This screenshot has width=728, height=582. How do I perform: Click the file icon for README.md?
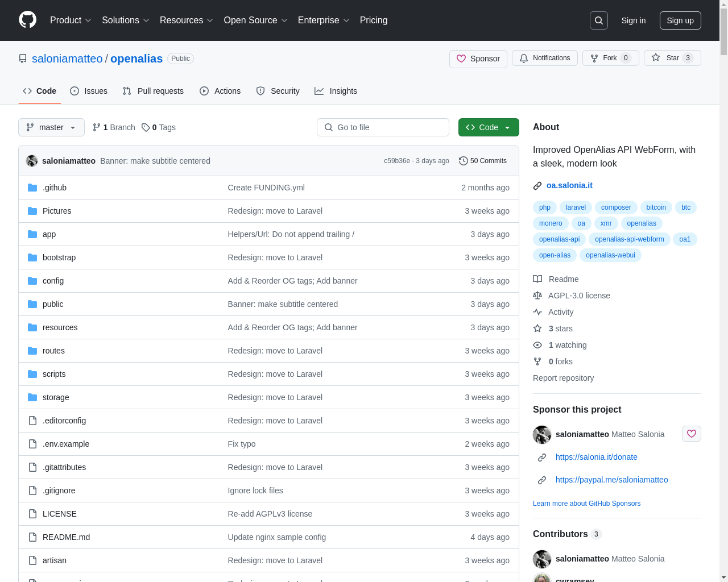coord(32,537)
